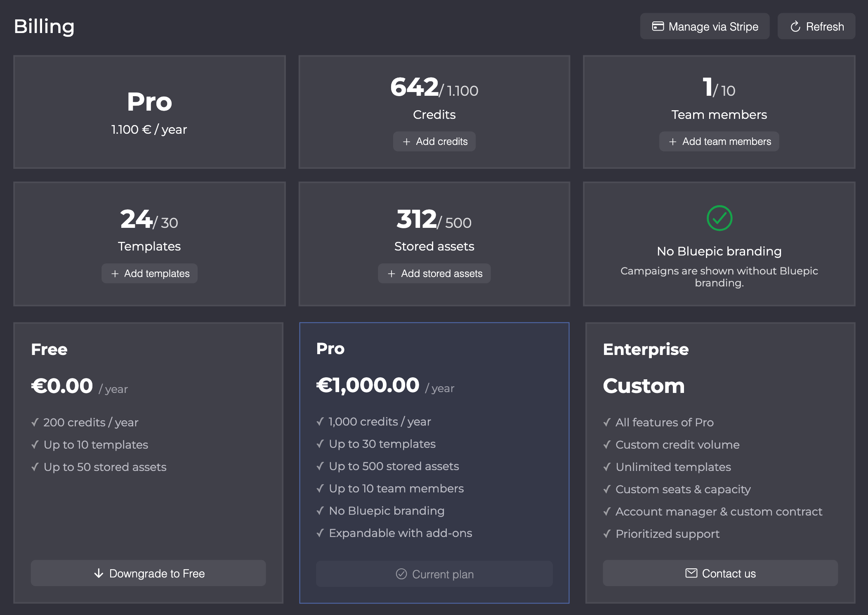
Task: Click the checkmark beside 'Custom credit volume'
Action: pyautogui.click(x=607, y=445)
